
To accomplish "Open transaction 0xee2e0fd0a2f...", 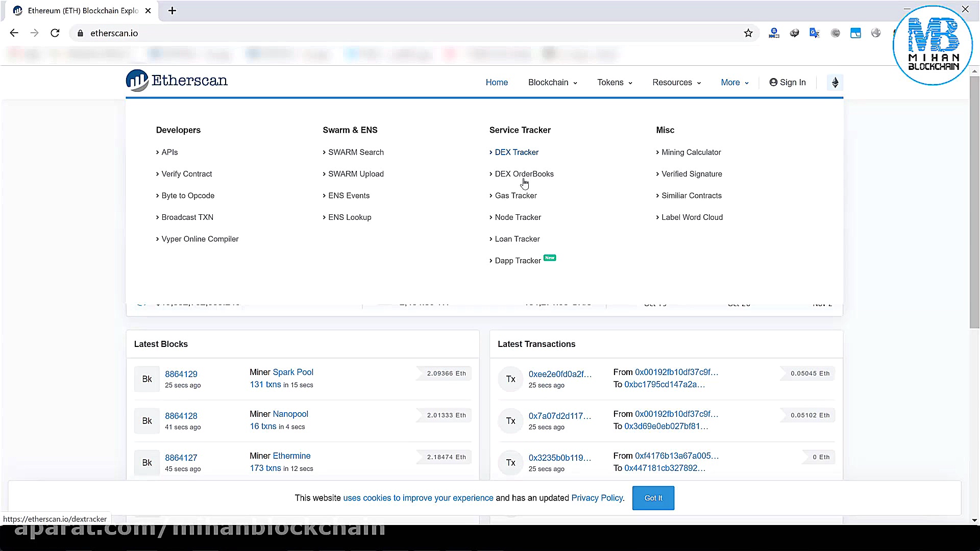I will 560,374.
